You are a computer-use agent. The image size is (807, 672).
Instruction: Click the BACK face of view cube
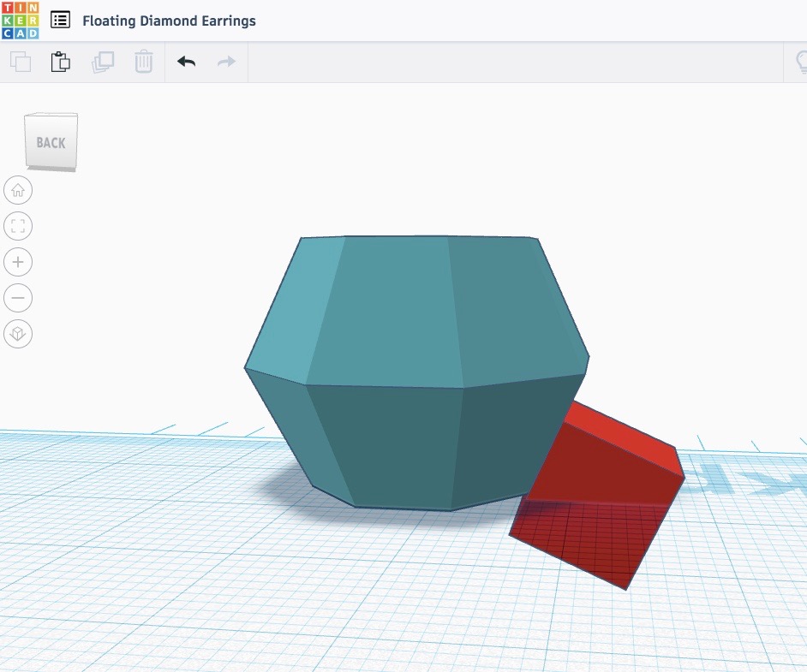51,141
